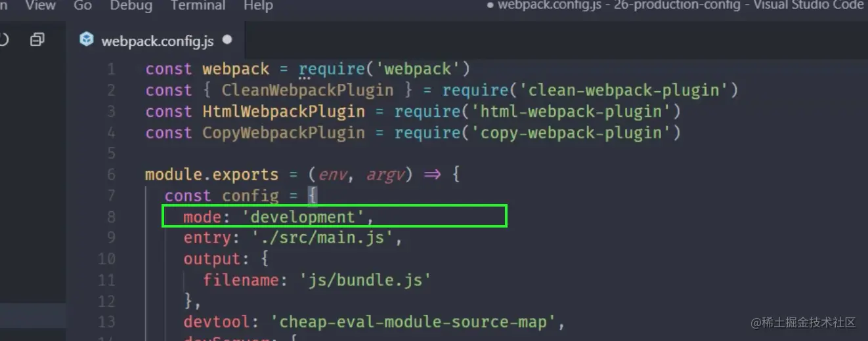Viewport: 868px width, 341px height.
Task: Open the Debug menu
Action: (131, 5)
